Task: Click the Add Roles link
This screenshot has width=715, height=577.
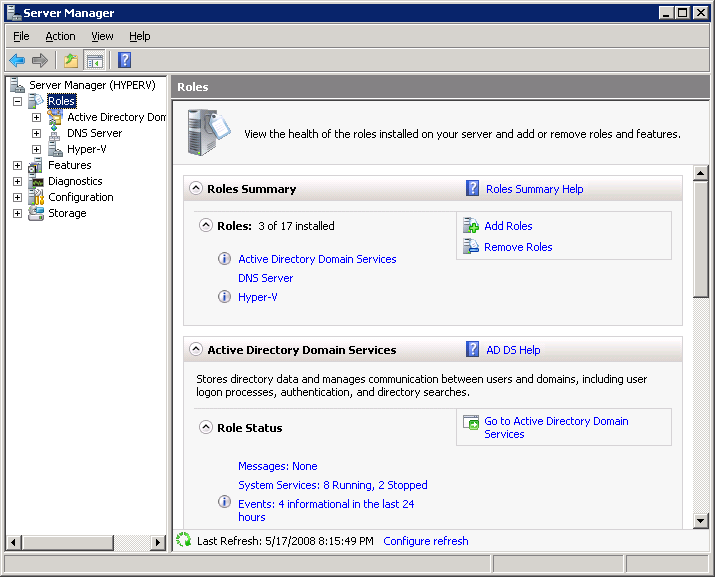Action: (x=508, y=226)
